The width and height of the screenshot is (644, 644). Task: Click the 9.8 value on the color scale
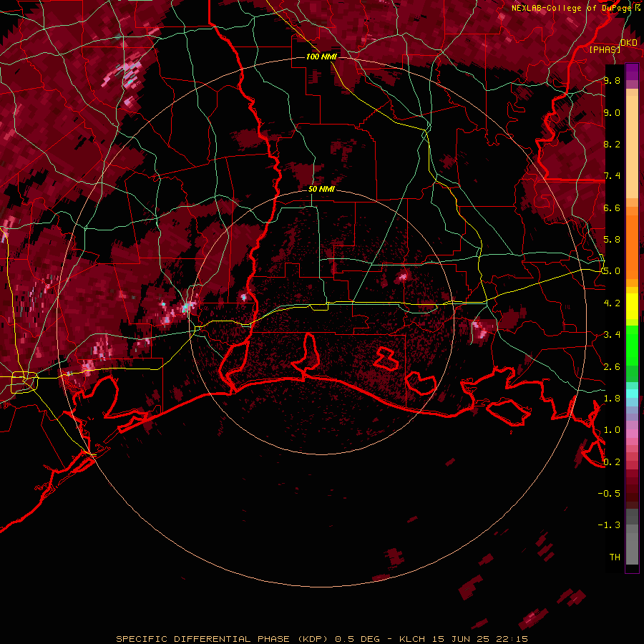pos(612,81)
